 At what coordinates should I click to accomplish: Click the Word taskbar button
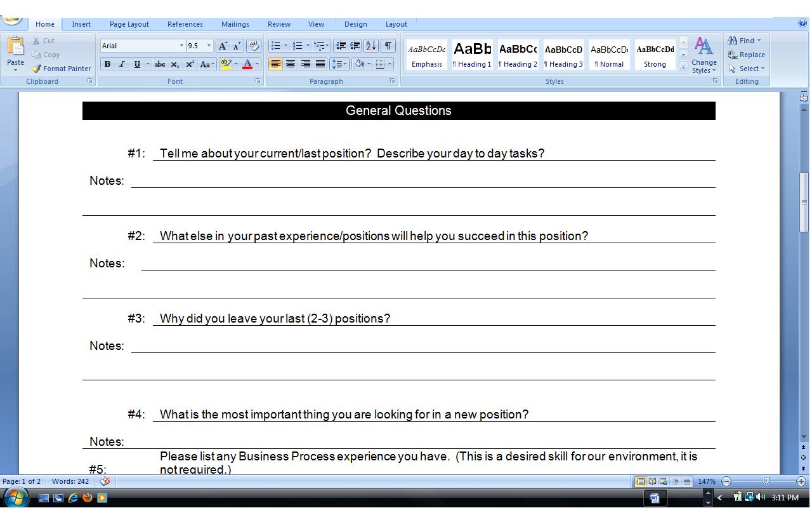pos(654,498)
